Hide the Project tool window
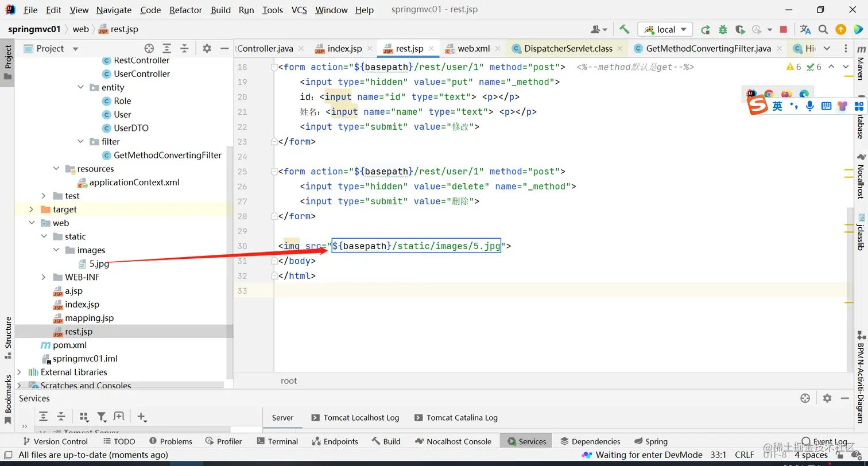Image resolution: width=868 pixels, height=466 pixels. (224, 49)
